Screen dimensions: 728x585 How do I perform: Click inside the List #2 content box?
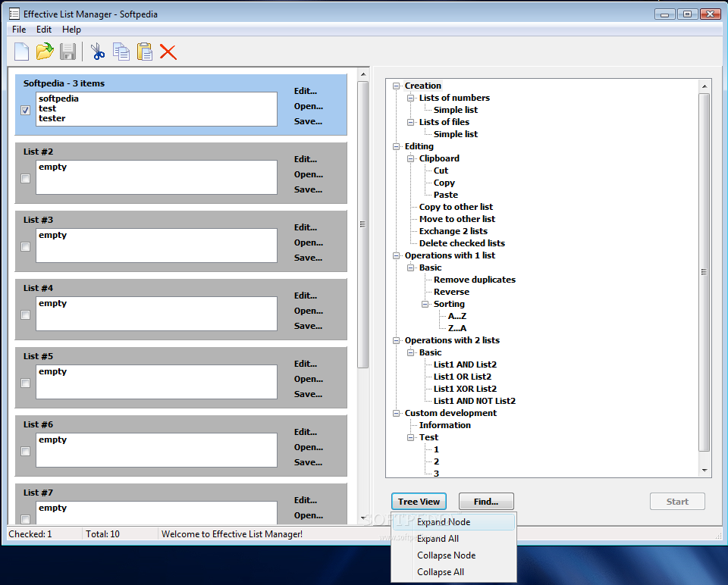point(156,177)
